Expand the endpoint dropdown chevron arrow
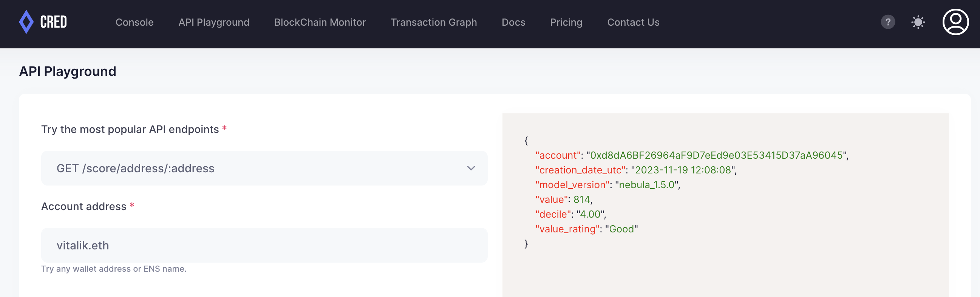This screenshot has height=297, width=980. pyautogui.click(x=471, y=168)
